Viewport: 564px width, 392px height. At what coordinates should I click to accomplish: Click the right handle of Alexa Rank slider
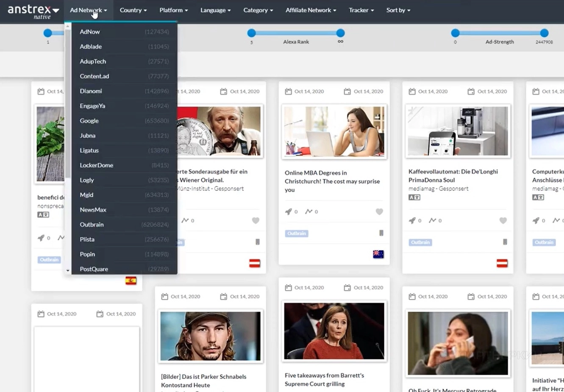[x=340, y=33]
